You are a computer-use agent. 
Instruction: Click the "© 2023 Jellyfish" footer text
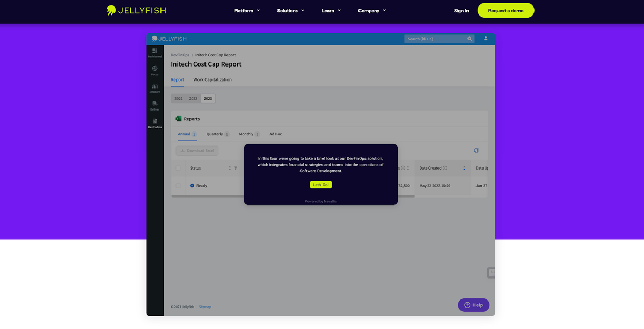182,306
